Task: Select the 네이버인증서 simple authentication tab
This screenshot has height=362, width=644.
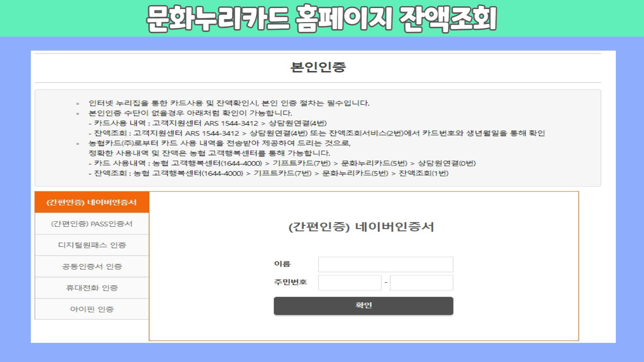Action: tap(92, 202)
